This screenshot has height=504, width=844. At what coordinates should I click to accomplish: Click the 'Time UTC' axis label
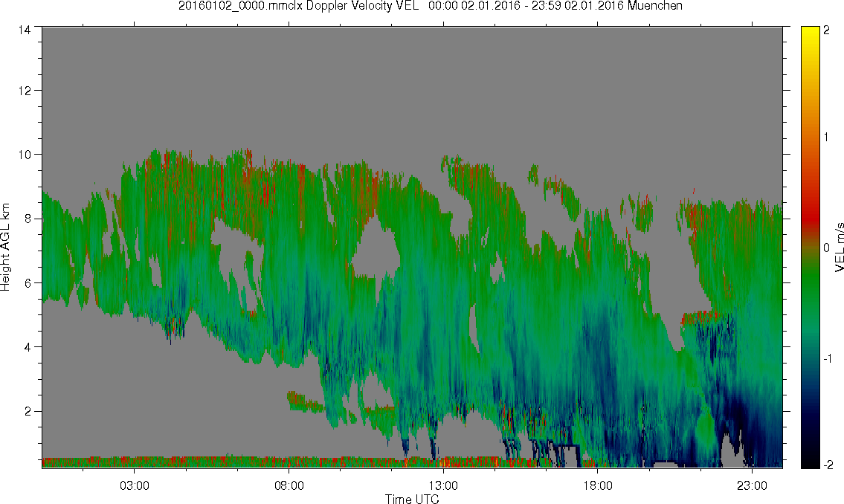(412, 499)
